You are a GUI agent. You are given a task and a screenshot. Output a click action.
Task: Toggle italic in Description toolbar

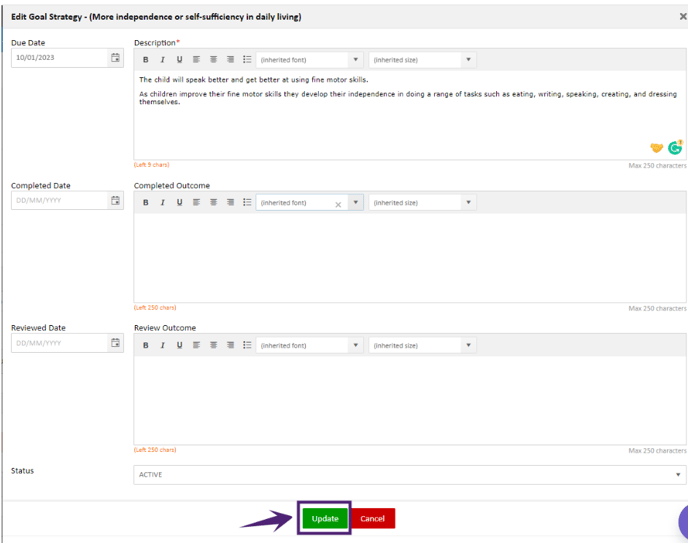pos(162,60)
